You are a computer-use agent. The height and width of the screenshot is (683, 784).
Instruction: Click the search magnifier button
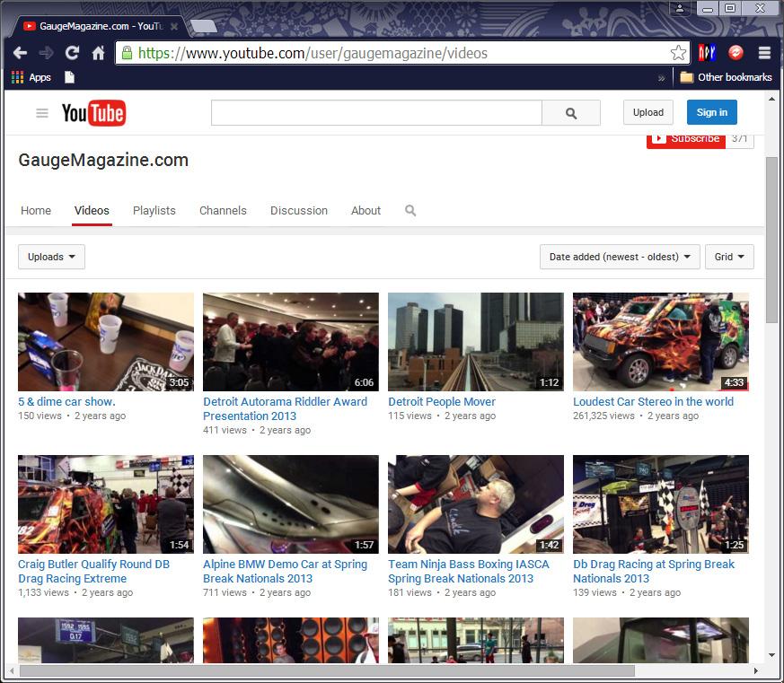tap(571, 113)
